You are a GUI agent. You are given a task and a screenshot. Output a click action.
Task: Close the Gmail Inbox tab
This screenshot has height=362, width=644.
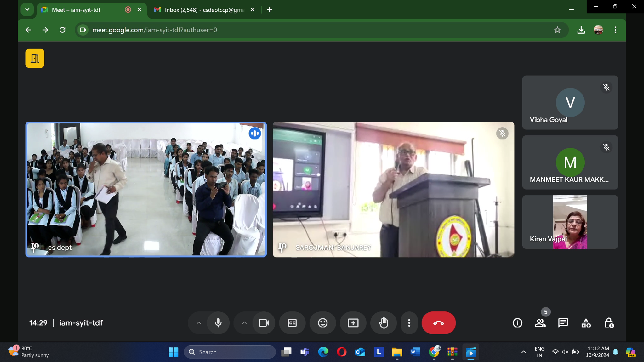pyautogui.click(x=253, y=10)
